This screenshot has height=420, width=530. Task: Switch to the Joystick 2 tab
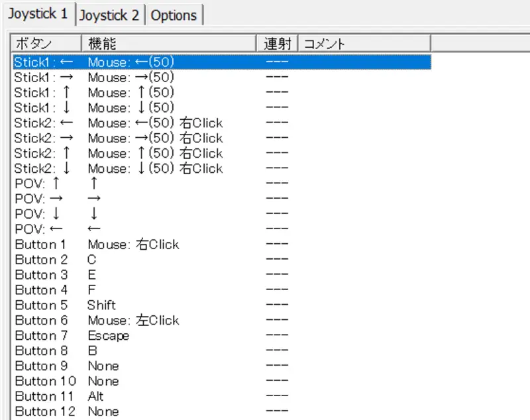pos(109,15)
